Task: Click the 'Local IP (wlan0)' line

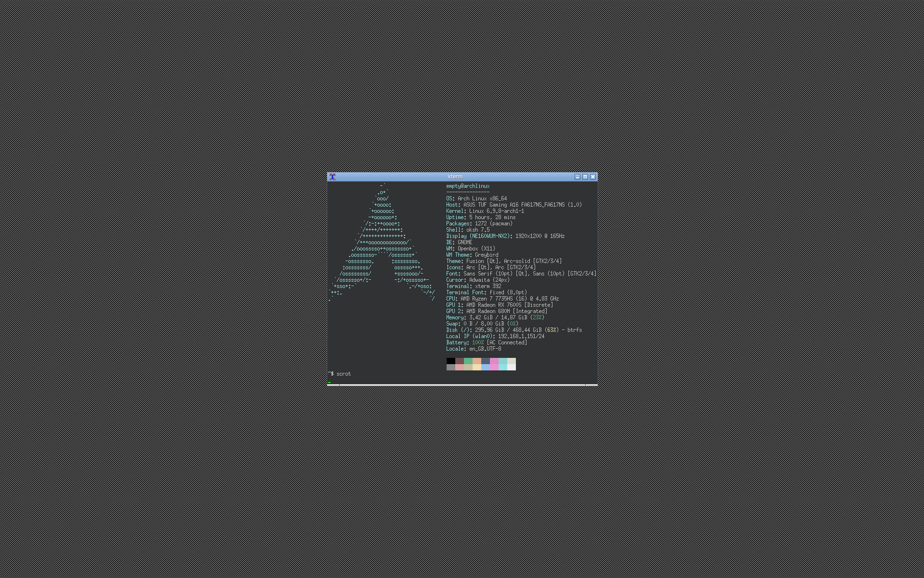Action: [495, 336]
